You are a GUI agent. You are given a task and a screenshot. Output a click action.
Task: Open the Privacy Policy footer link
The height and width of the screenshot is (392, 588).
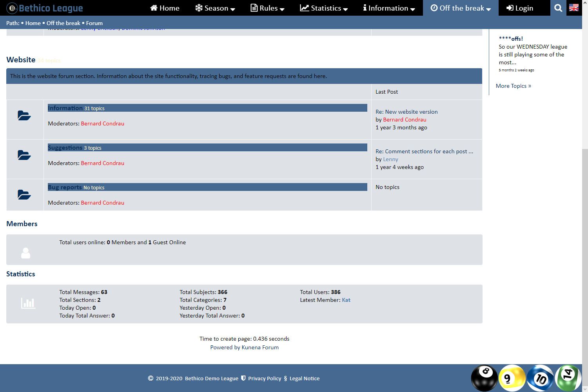265,378
